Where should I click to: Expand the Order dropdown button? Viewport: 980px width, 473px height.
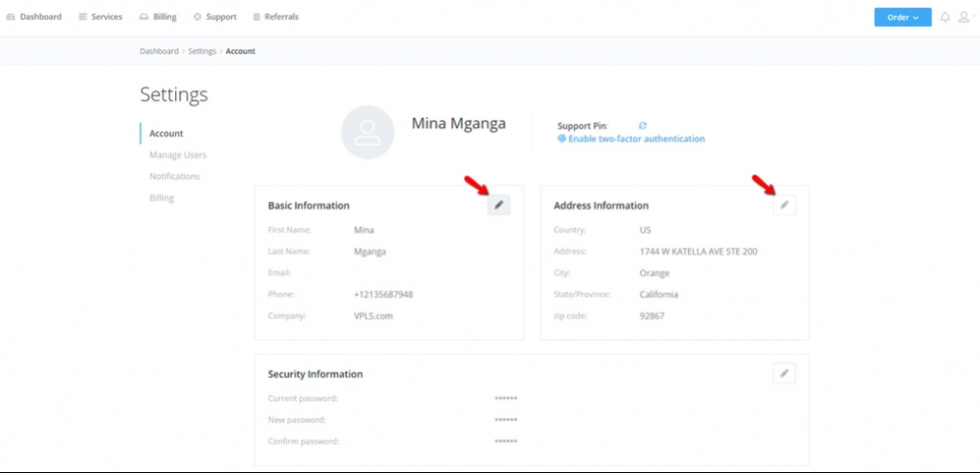(902, 17)
